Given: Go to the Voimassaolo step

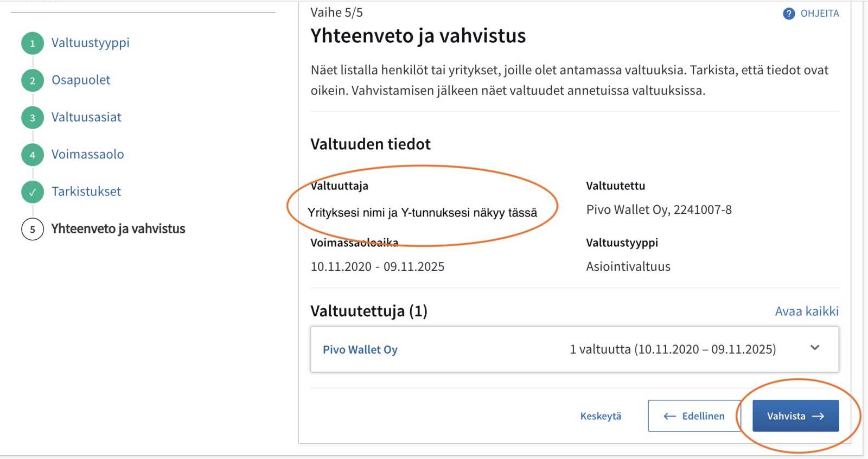Looking at the screenshot, I should pyautogui.click(x=87, y=154).
